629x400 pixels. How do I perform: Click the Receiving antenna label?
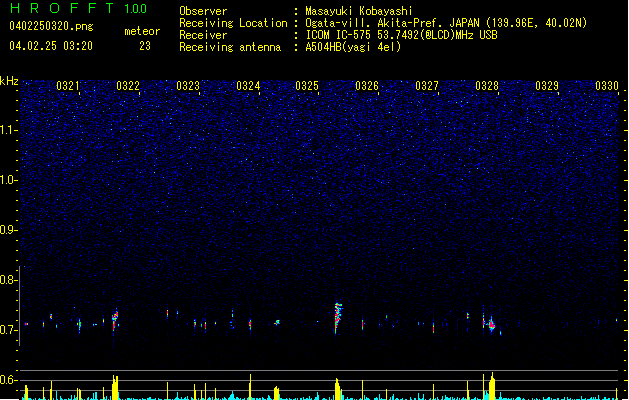[x=230, y=47]
